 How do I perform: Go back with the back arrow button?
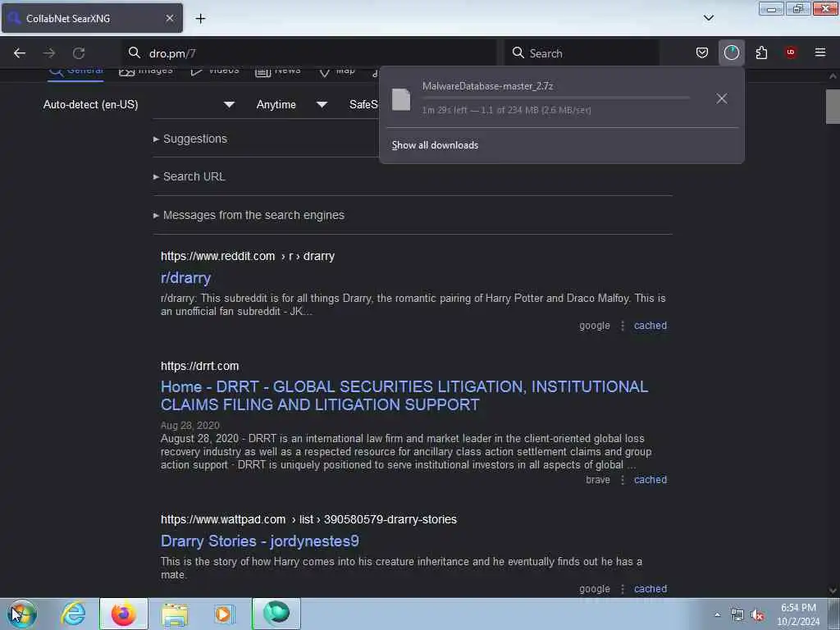click(20, 52)
